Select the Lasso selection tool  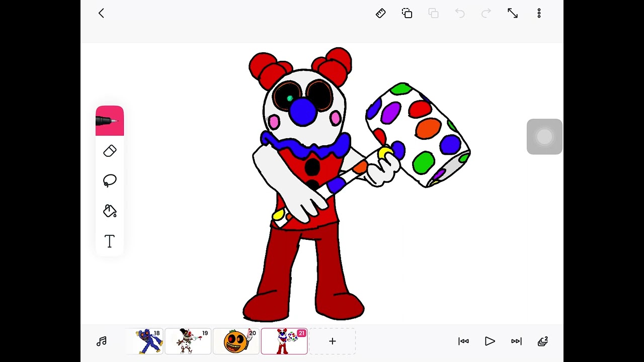(110, 181)
